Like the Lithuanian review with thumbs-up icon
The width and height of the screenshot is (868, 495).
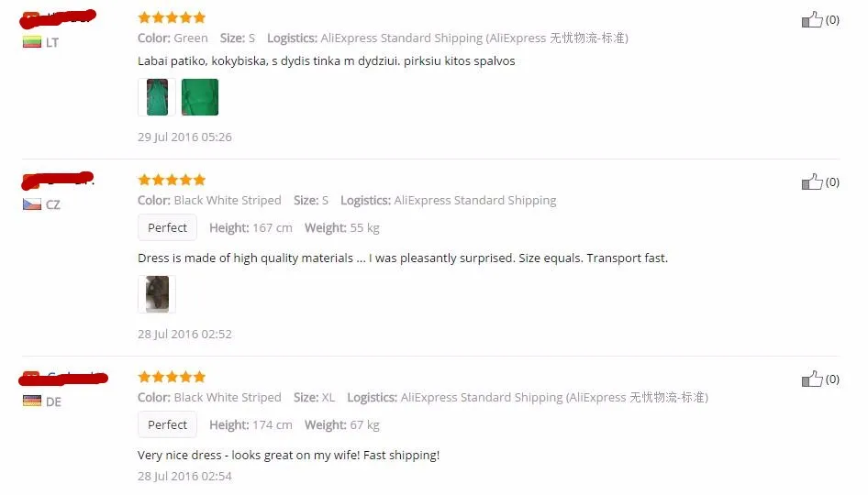pos(812,20)
